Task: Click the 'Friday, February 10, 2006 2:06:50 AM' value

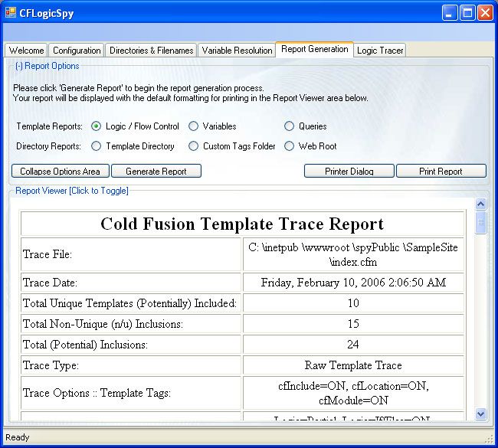Action: pyautogui.click(x=353, y=283)
